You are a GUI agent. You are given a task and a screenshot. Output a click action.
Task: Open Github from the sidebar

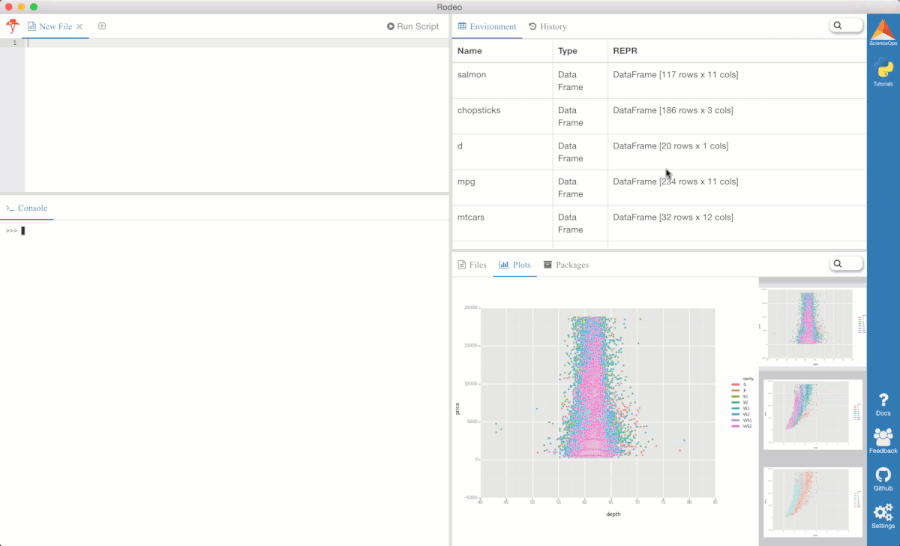(x=883, y=479)
